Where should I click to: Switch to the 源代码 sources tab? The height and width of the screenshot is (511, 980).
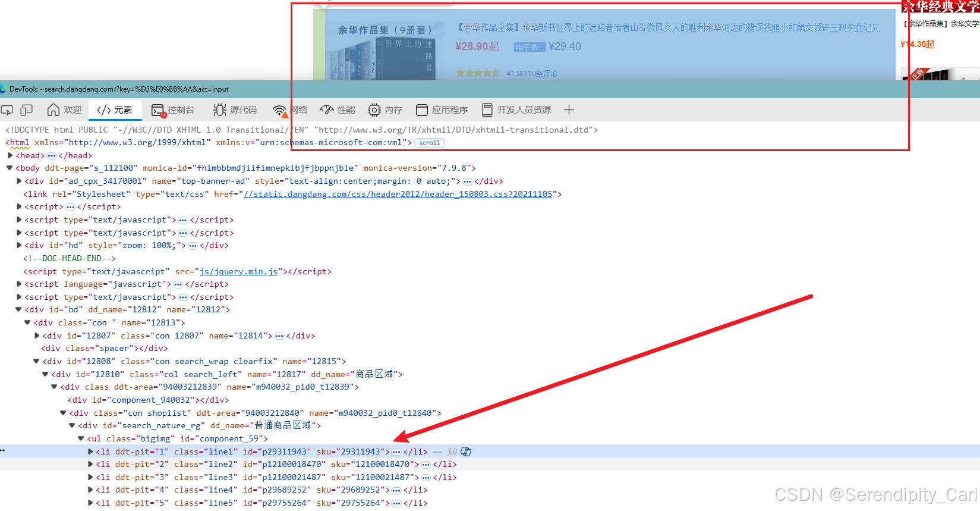point(235,110)
